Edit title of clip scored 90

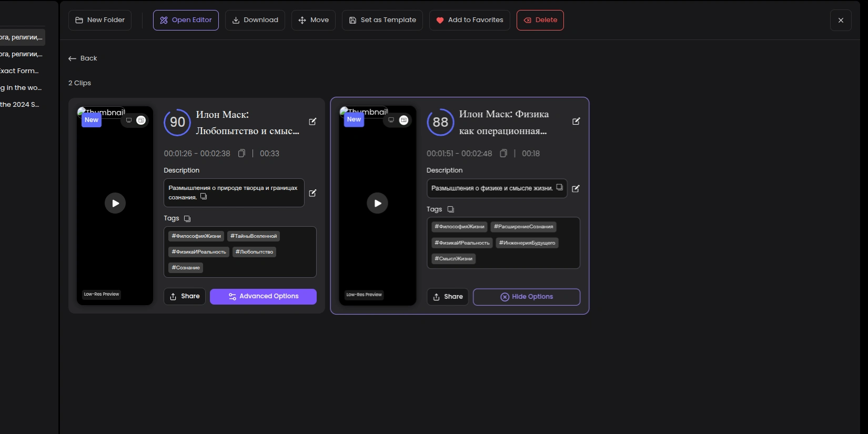coord(312,122)
